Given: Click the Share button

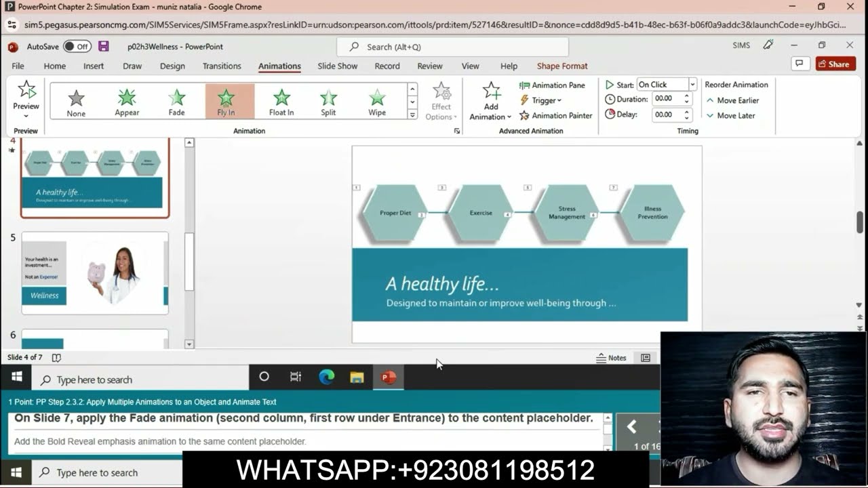Looking at the screenshot, I should coord(835,64).
